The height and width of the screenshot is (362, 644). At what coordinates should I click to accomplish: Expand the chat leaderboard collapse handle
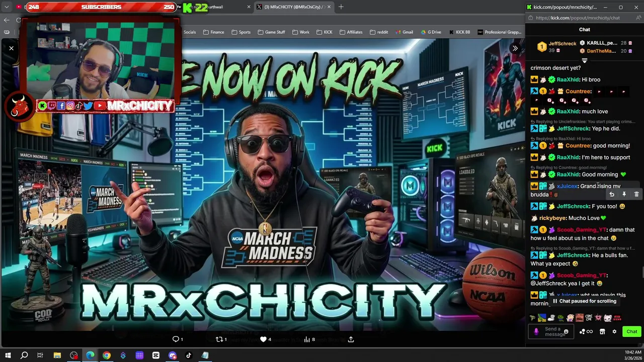click(x=584, y=61)
